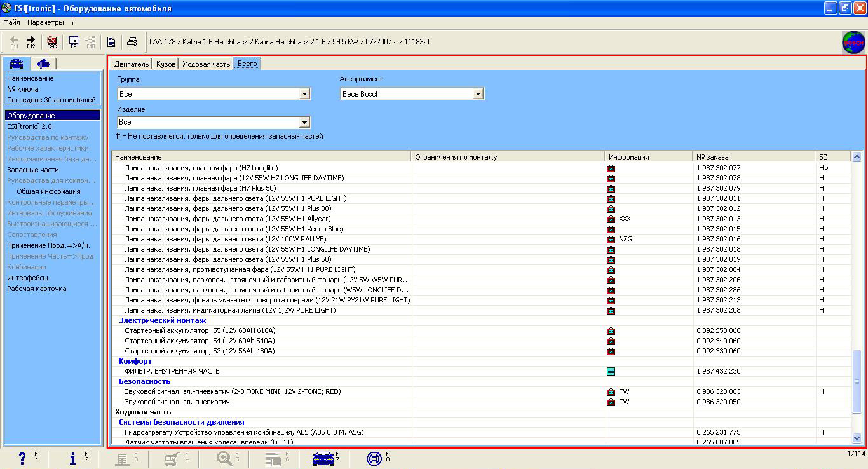Click the Информация column header

(649, 156)
